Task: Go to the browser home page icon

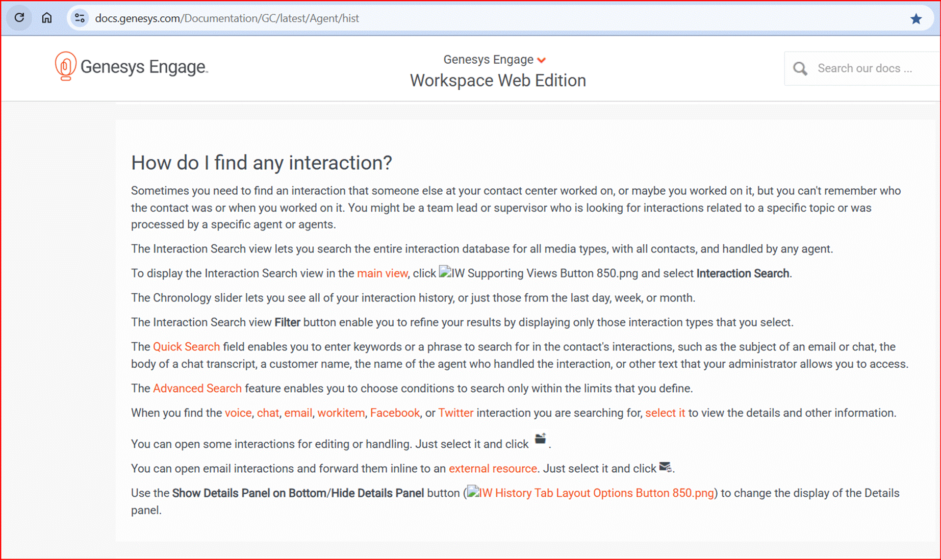Action: coord(47,18)
